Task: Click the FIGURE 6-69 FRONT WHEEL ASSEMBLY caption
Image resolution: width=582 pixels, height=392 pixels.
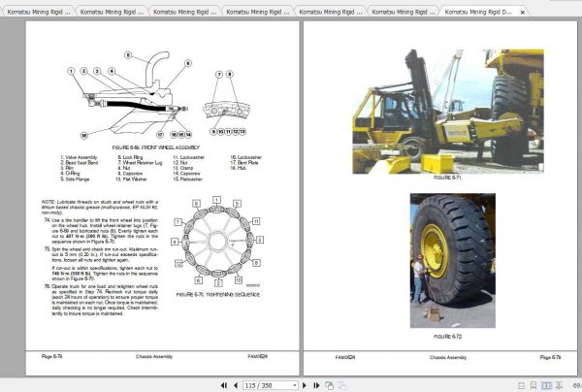Action: coord(156,147)
